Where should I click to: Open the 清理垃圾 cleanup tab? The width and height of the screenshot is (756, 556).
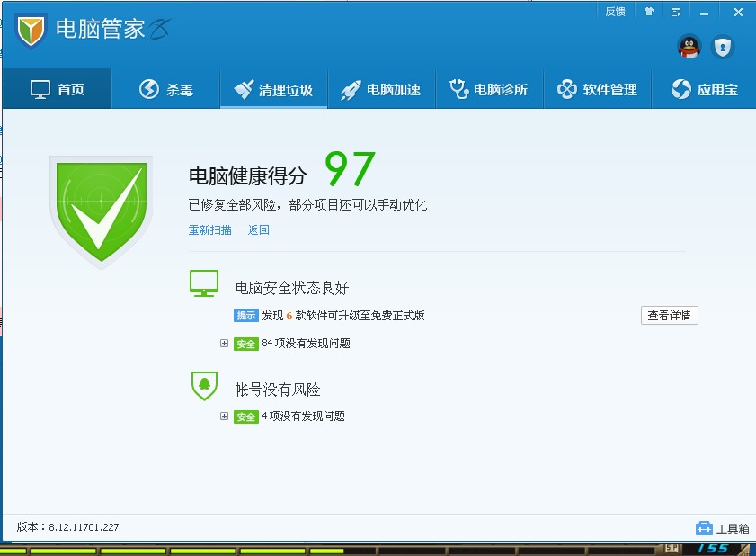tap(273, 89)
